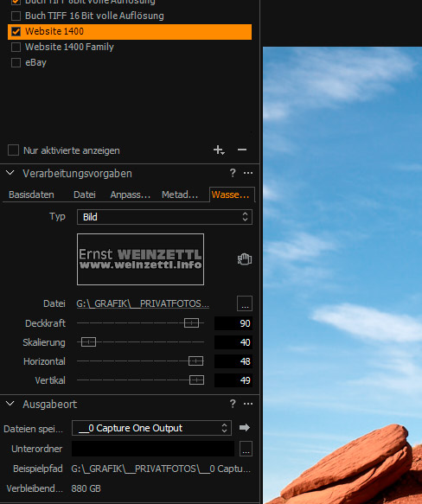Switch to the Anpass... tab

pyautogui.click(x=131, y=195)
